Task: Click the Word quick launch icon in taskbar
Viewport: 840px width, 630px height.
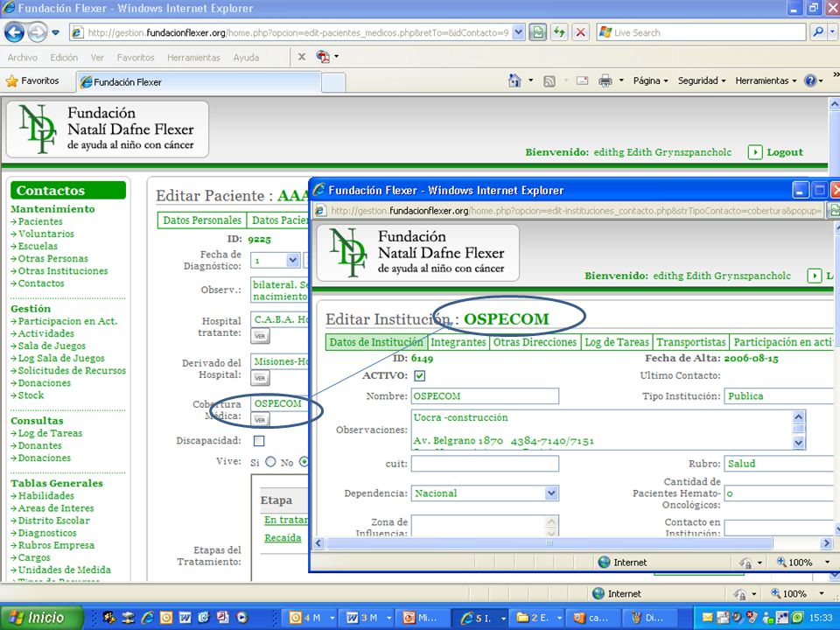Action: coord(185,617)
